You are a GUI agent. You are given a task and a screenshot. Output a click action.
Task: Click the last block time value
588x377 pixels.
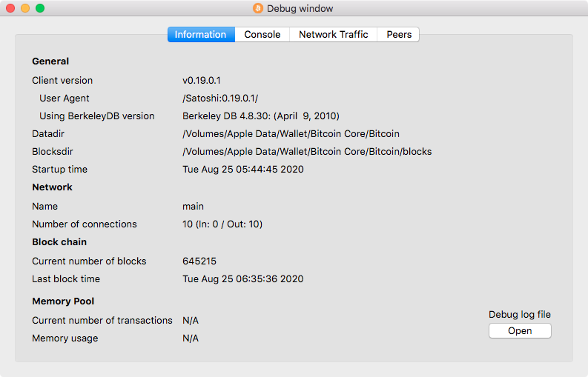point(243,278)
